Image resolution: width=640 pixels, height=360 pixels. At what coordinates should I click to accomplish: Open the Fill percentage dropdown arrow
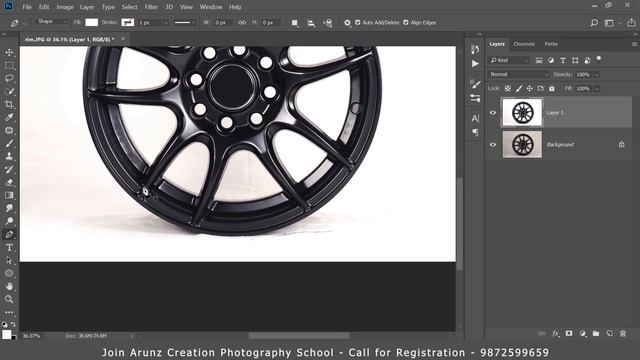pyautogui.click(x=597, y=89)
